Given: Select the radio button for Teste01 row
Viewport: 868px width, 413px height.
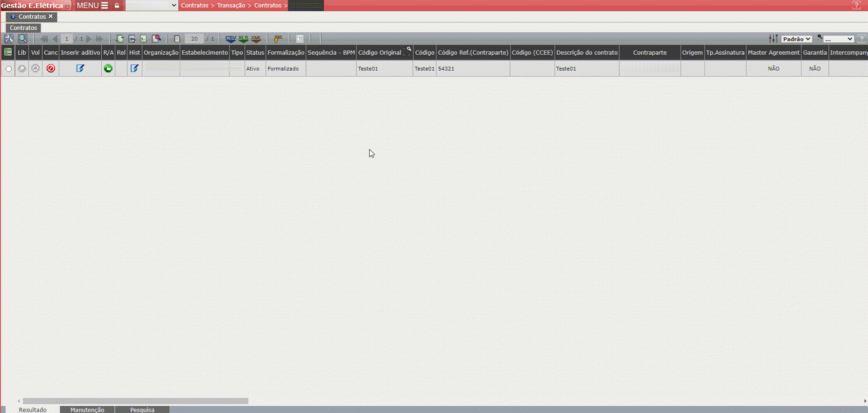Looking at the screenshot, I should coord(9,69).
